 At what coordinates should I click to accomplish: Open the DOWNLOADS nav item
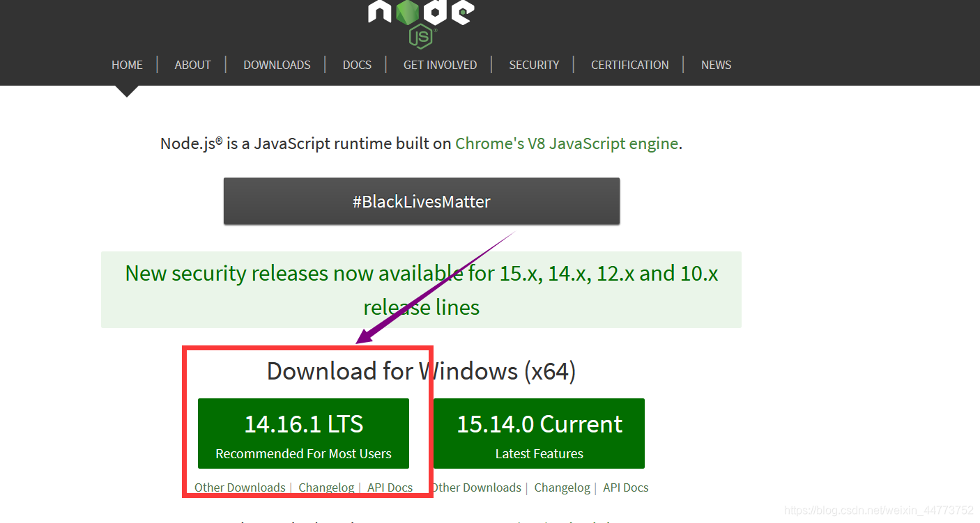[277, 65]
